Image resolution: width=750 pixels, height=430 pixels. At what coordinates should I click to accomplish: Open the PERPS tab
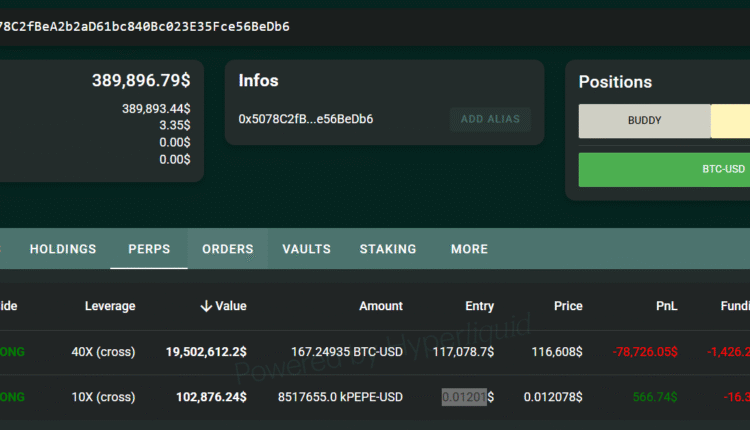(149, 249)
